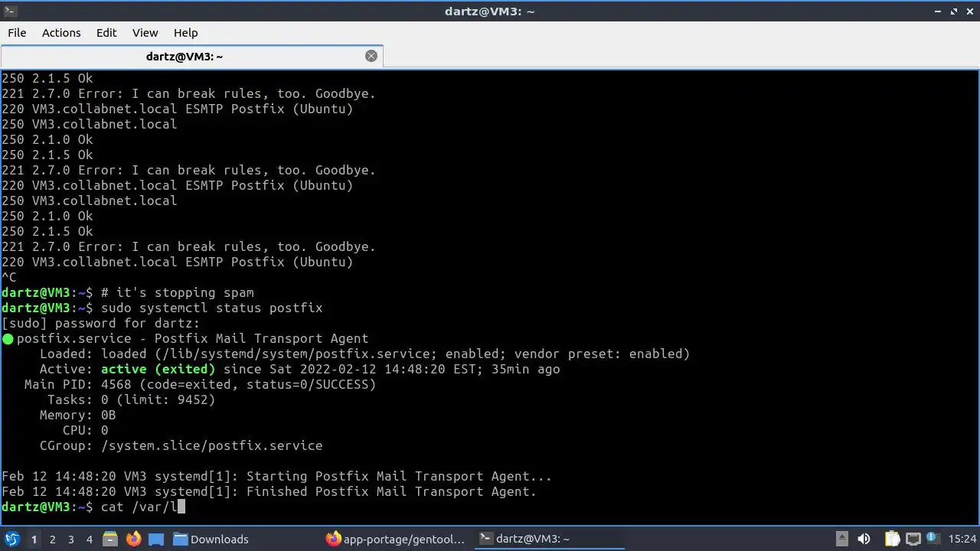
Task: Open the File menu
Action: [17, 33]
